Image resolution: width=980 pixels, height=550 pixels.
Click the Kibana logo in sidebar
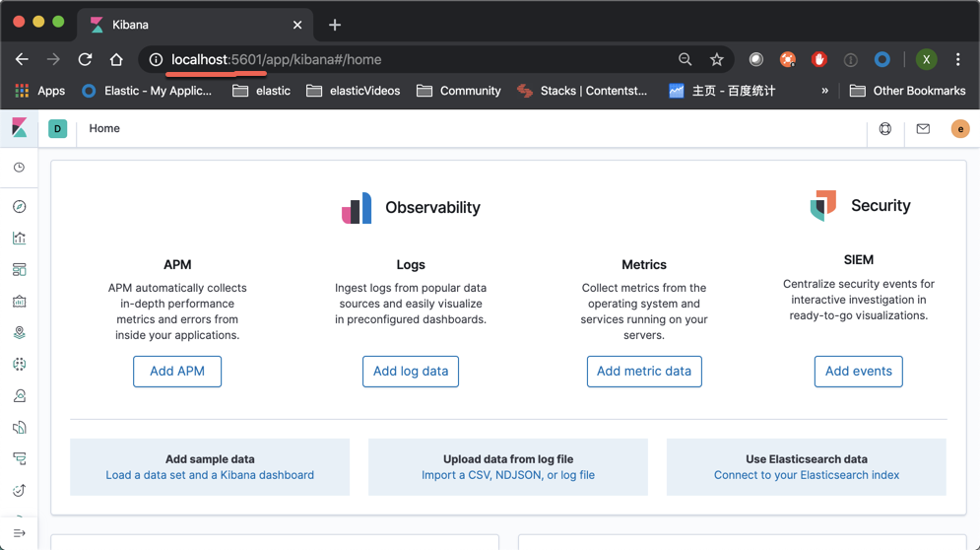(x=20, y=128)
